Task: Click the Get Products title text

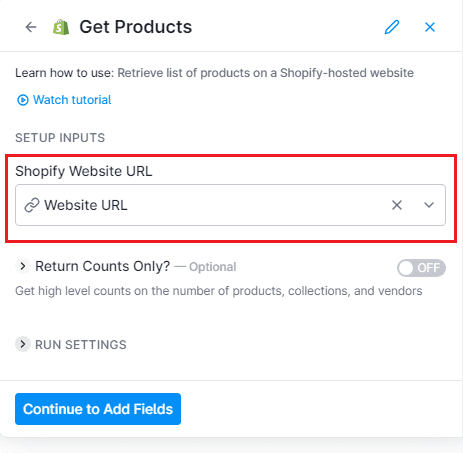Action: coord(136,27)
